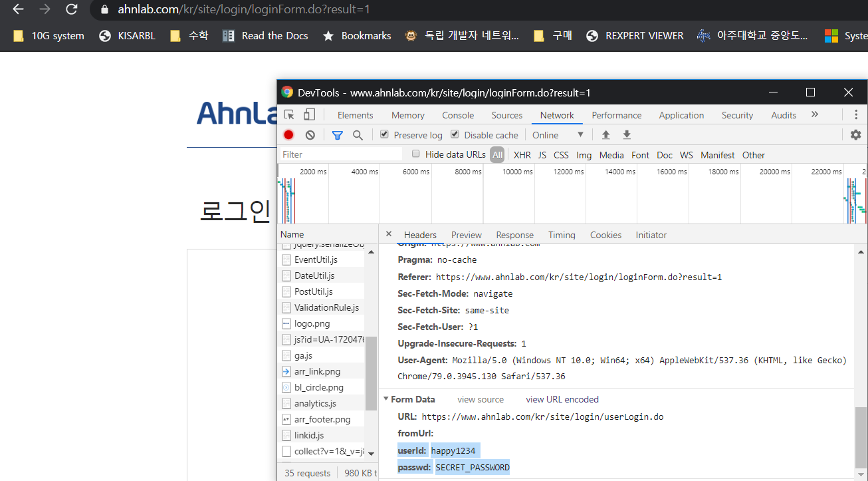Filter requests by JS type
This screenshot has width=868, height=481.
pos(542,155)
